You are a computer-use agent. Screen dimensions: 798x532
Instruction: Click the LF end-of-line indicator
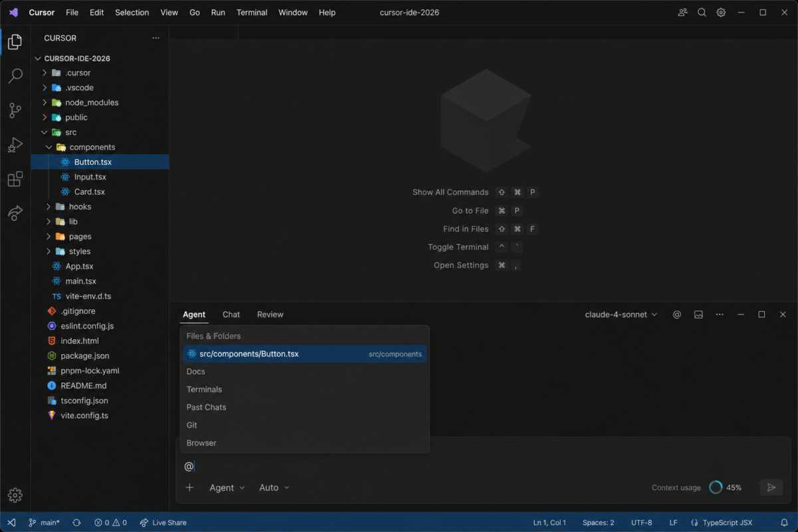click(674, 523)
